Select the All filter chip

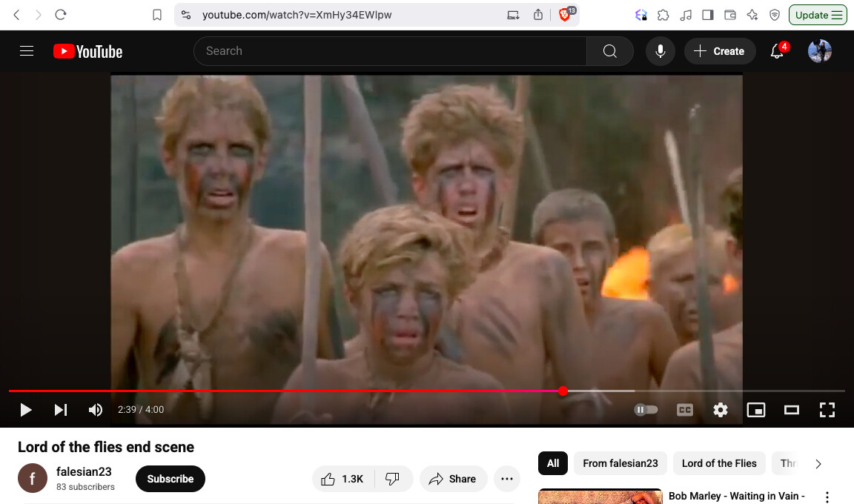[x=553, y=463]
